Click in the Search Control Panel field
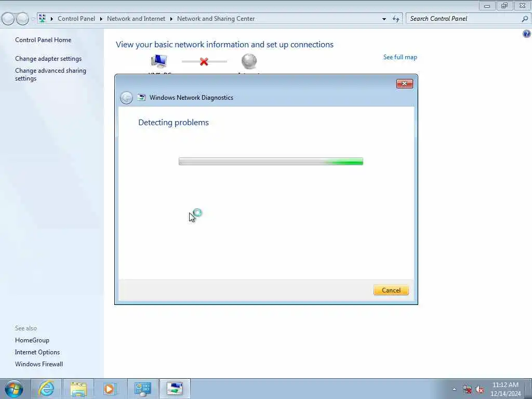 [x=463, y=19]
